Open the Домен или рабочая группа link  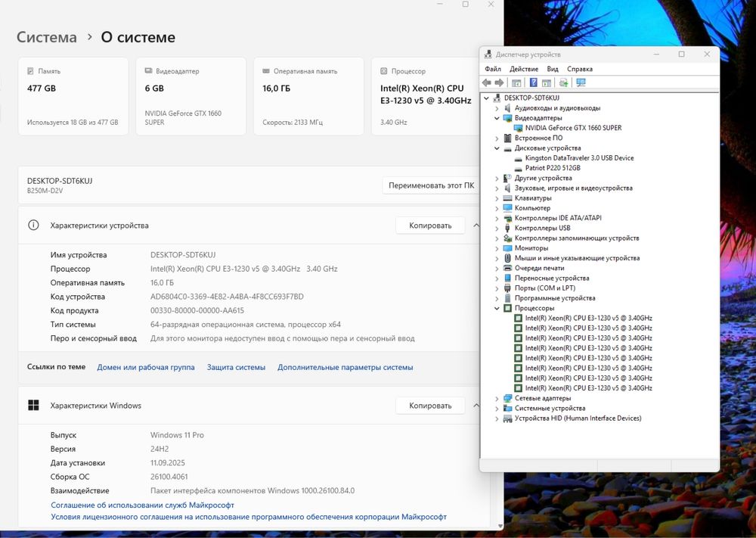[x=146, y=367]
